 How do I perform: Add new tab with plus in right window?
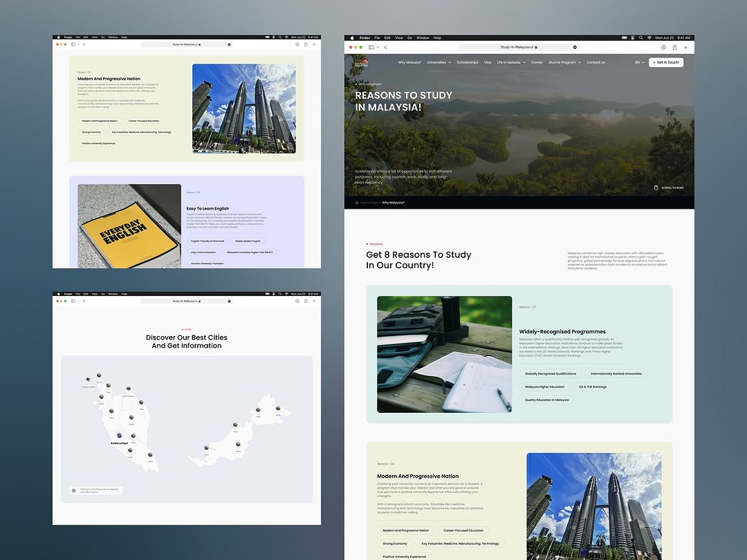685,47
